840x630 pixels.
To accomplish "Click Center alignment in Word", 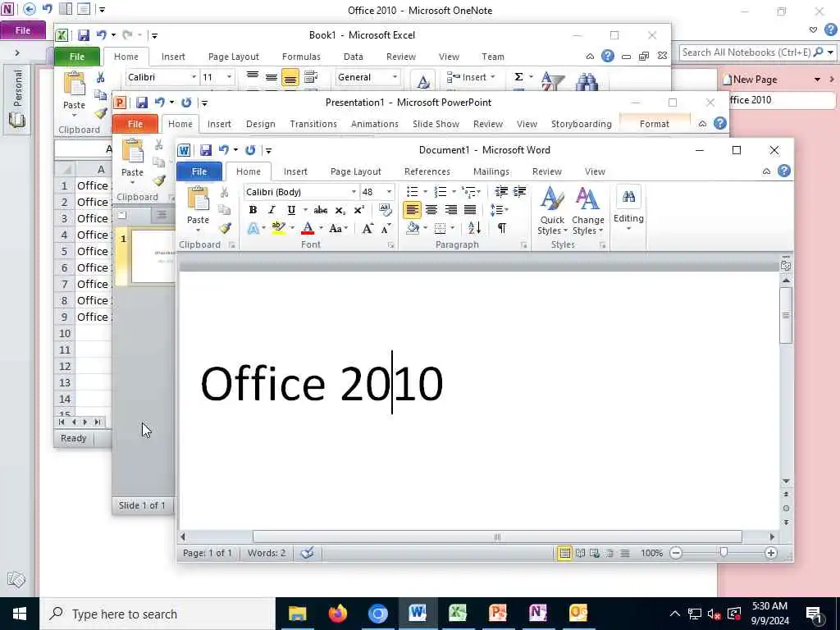I will click(x=431, y=210).
